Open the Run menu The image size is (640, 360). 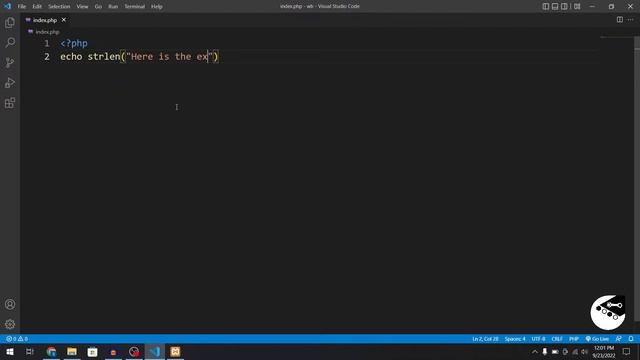coord(113,7)
